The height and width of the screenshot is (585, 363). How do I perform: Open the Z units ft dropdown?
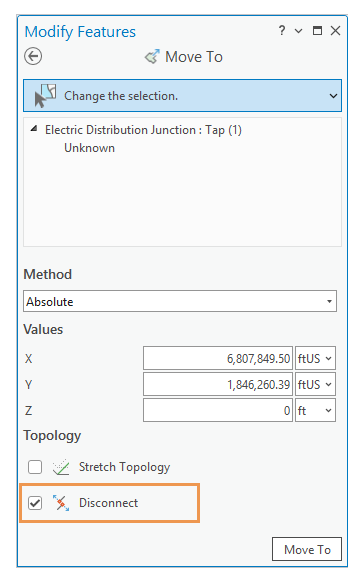[315, 410]
